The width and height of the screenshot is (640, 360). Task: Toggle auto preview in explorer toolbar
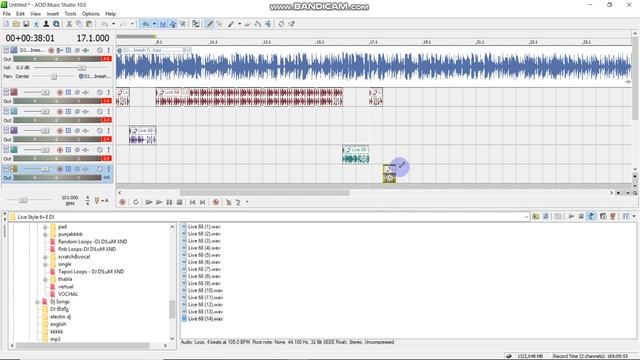[591, 216]
